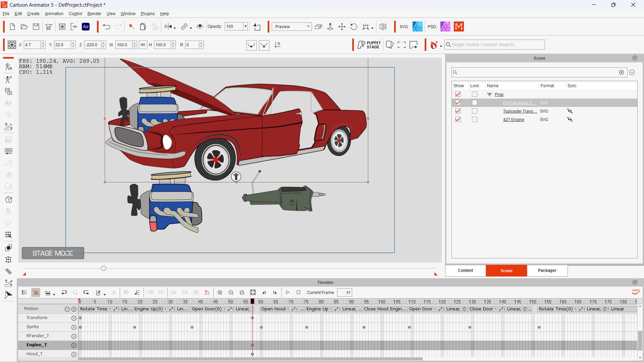Toggle the red timeline track filter icon
The image size is (644, 362).
point(36,293)
